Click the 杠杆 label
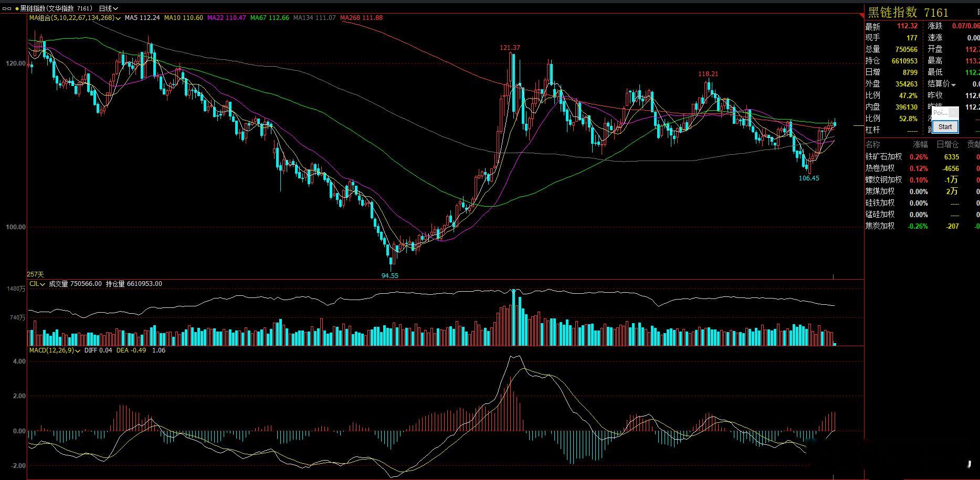 point(873,130)
